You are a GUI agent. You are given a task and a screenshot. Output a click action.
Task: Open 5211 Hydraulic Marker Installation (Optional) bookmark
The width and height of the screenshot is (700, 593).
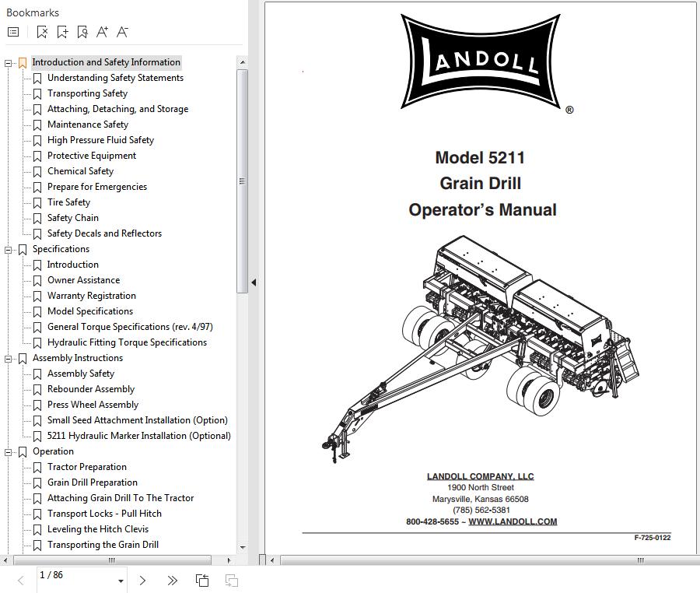(x=139, y=436)
